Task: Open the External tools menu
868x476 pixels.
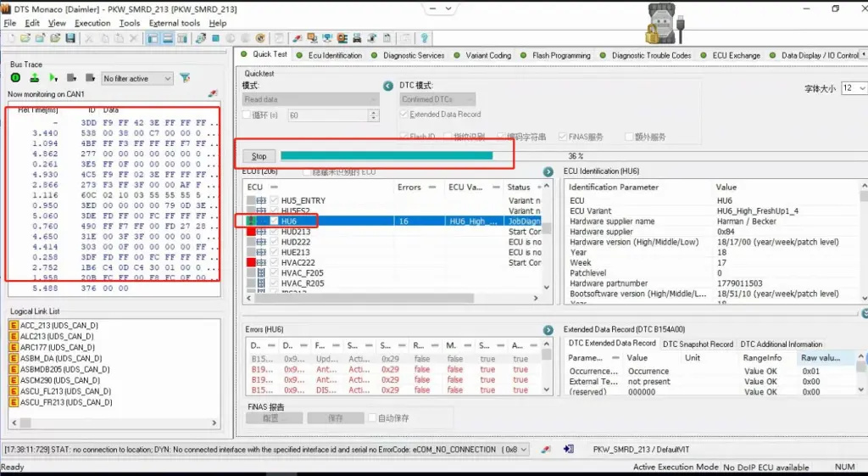Action: 175,23
